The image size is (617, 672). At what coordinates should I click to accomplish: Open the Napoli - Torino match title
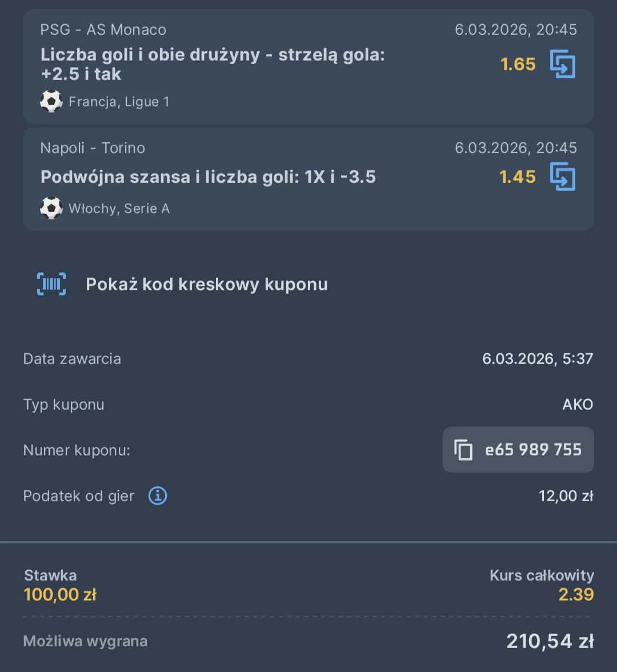coord(93,148)
